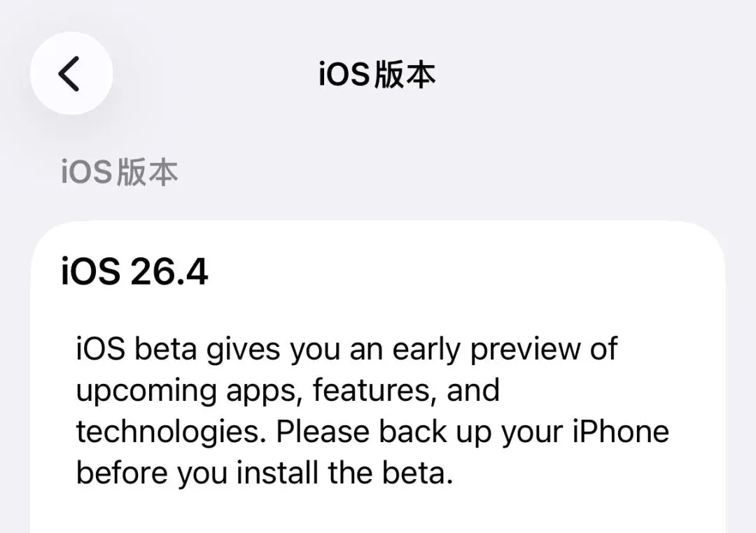This screenshot has height=533, width=756.
Task: Select the word "before" in the last line
Action: point(122,472)
